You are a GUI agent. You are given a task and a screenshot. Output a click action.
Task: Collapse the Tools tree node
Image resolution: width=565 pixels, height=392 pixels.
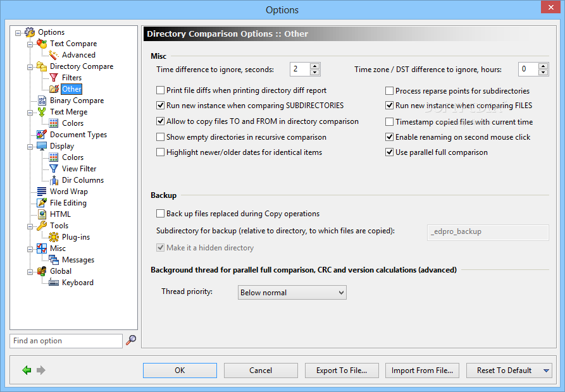[30, 226]
